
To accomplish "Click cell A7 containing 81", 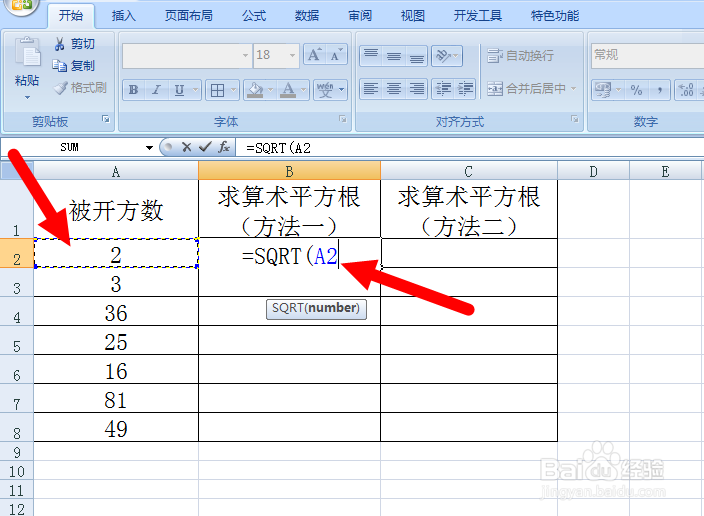I will [x=116, y=399].
